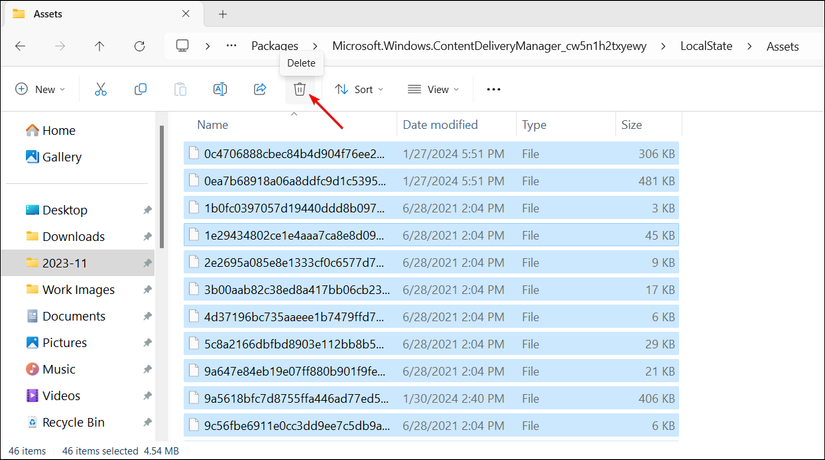Click Packages in the address bar
The image size is (825, 460).
click(275, 46)
